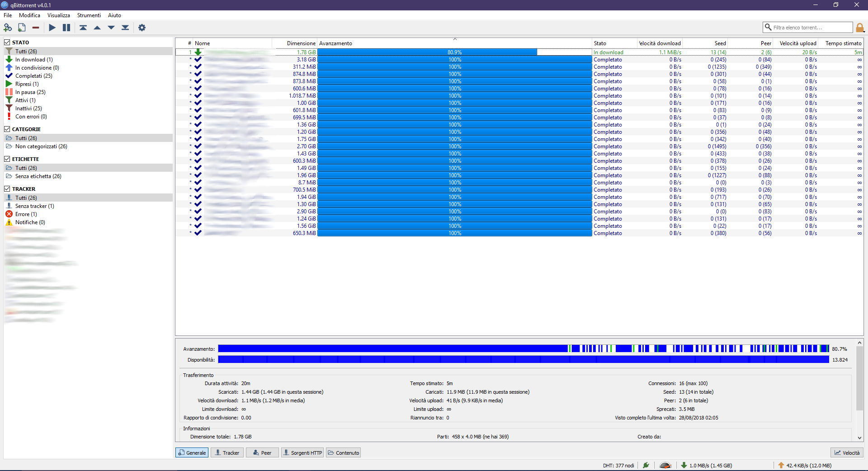Filter by Completati status
This screenshot has height=471, width=868.
click(x=33, y=76)
